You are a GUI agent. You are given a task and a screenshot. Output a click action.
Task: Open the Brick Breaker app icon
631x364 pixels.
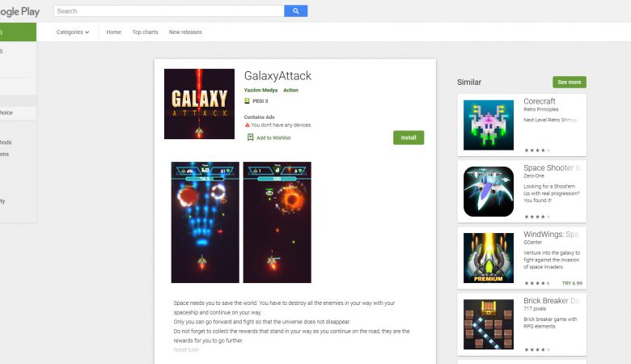489,324
